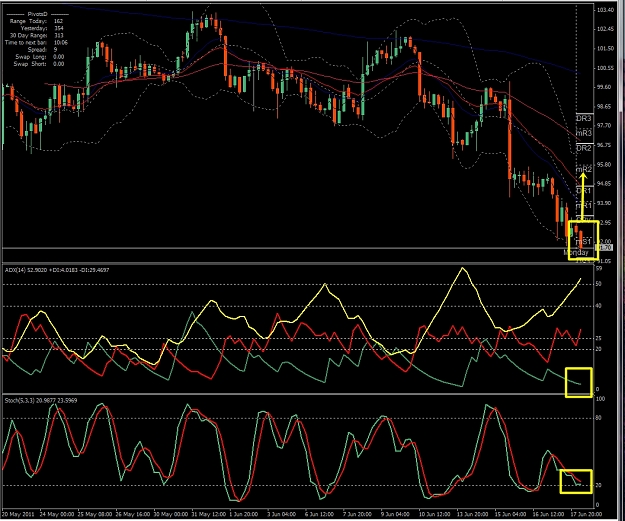This screenshot has width=625, height=521.
Task: Click the 'Monday' day label
Action: coord(576,252)
